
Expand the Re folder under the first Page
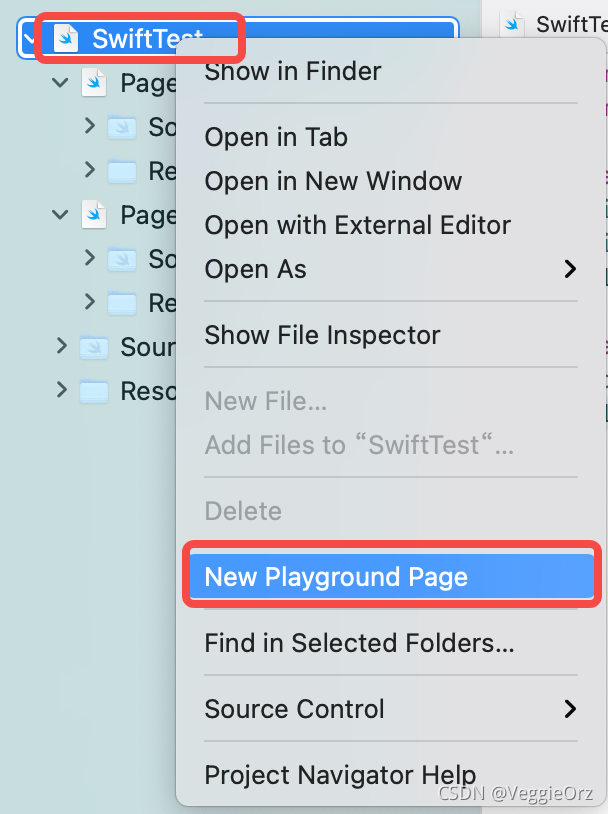[x=90, y=169]
